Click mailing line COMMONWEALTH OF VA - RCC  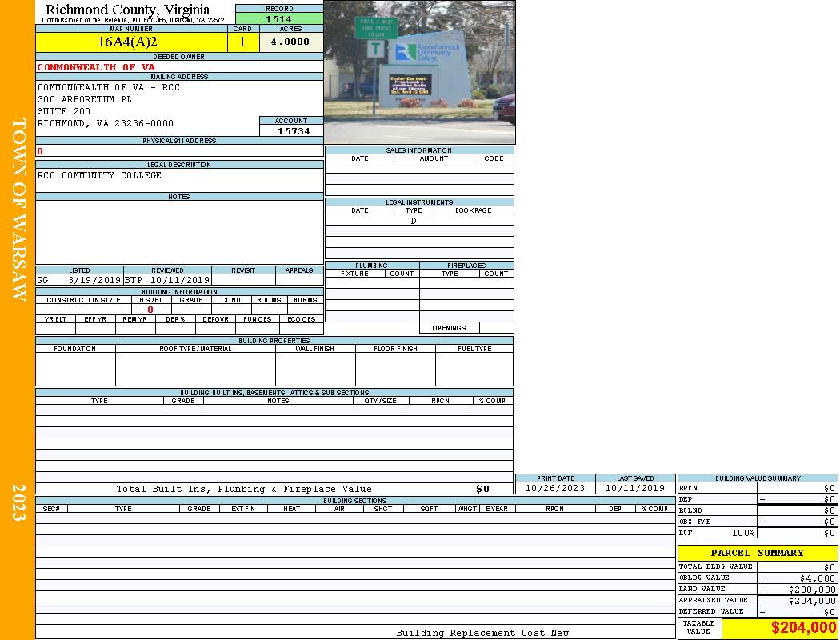click(109, 87)
